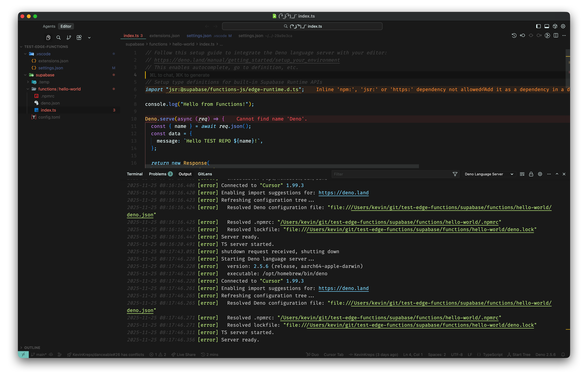Switch to Agents mode
This screenshot has height=382, width=588.
[x=49, y=26]
